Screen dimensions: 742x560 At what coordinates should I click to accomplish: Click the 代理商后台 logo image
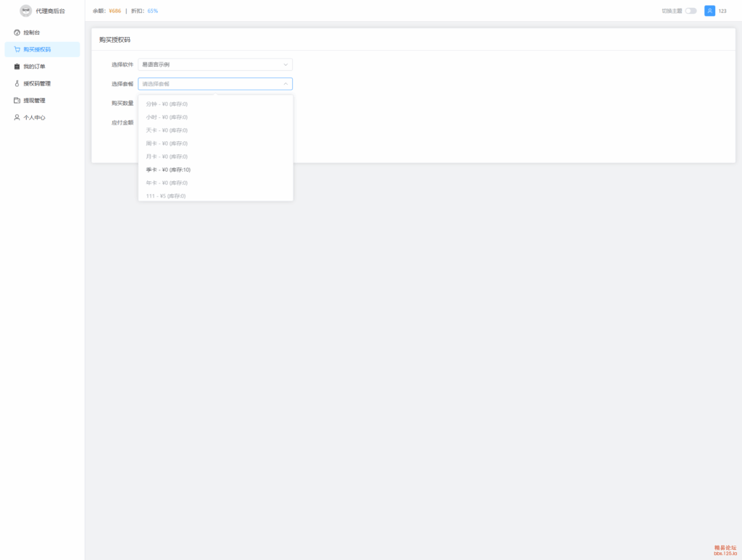(x=25, y=11)
